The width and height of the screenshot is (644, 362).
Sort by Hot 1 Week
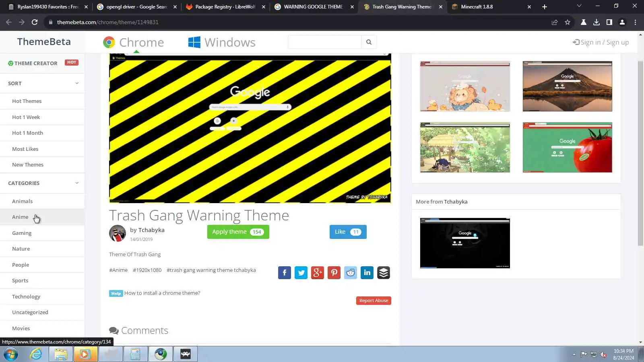tap(26, 117)
